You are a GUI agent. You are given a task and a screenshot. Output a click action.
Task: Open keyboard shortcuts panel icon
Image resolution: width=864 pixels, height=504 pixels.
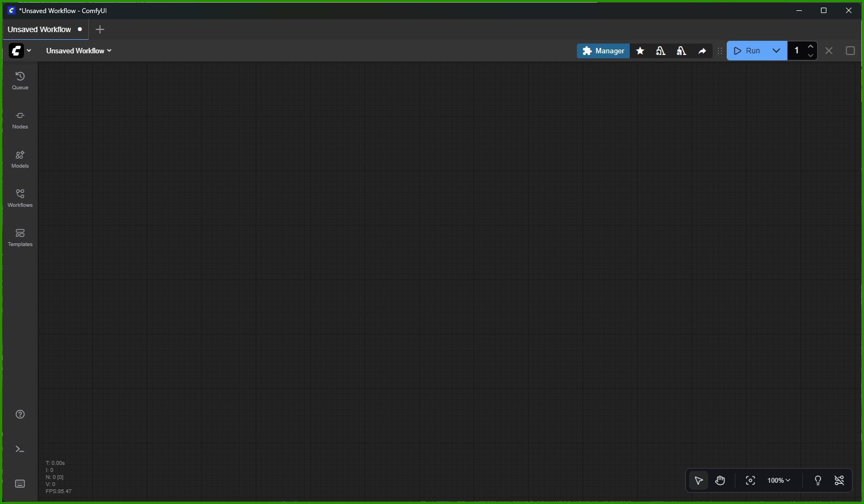coord(20,484)
